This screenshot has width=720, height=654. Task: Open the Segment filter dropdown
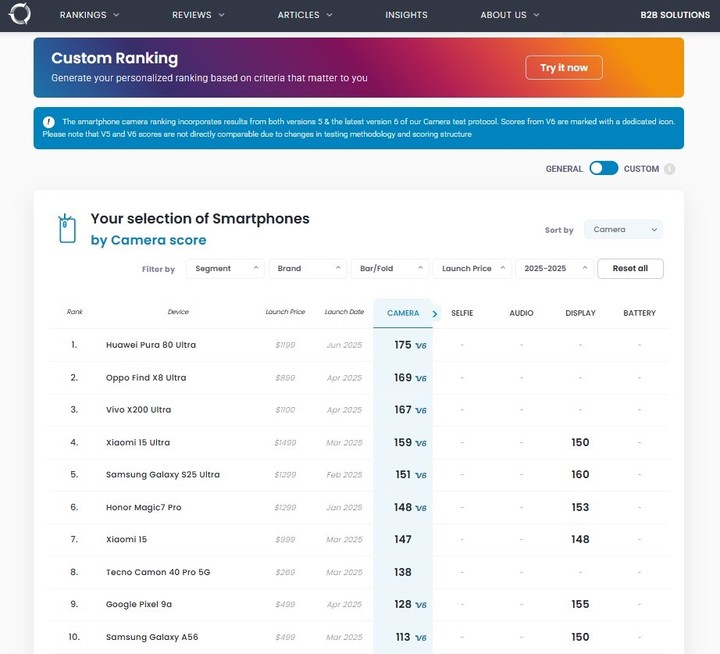pyautogui.click(x=225, y=269)
